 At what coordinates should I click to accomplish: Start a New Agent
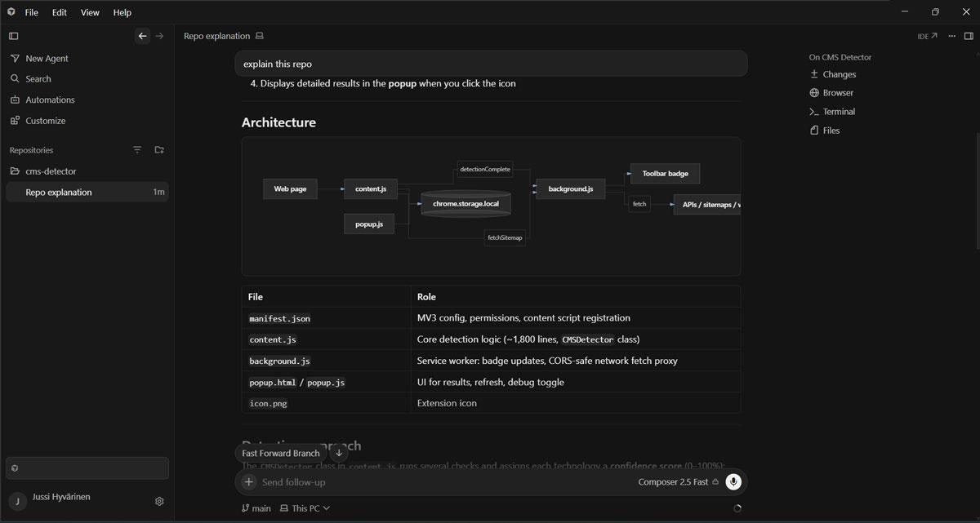86,59
